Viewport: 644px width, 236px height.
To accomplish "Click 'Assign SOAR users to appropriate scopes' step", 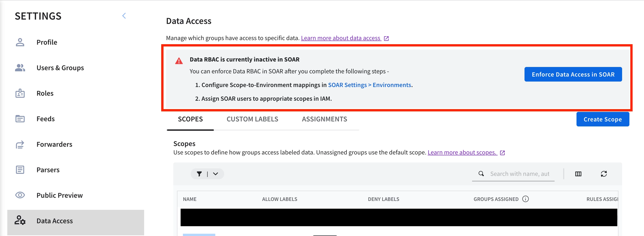I will 263,99.
